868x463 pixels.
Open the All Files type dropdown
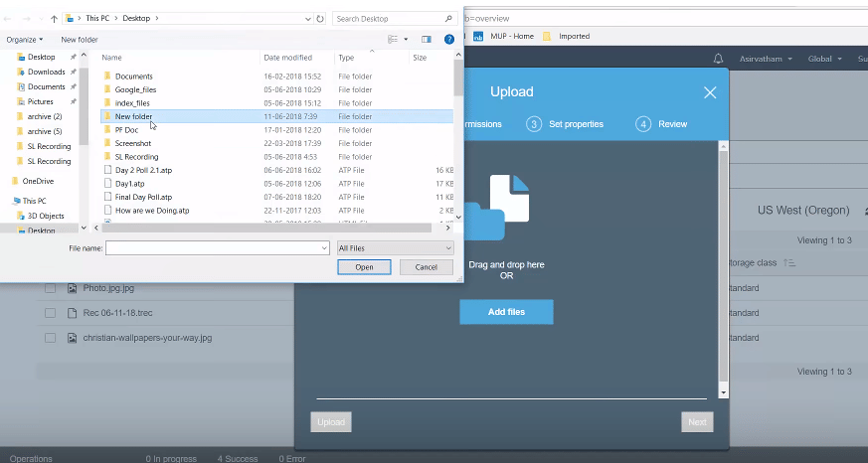point(395,247)
